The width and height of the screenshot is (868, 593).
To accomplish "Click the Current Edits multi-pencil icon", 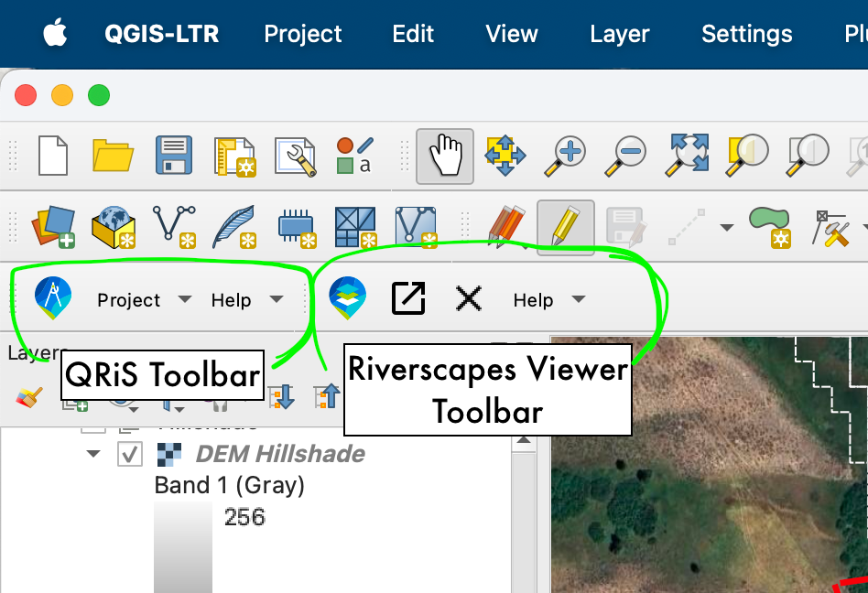I will tap(506, 227).
